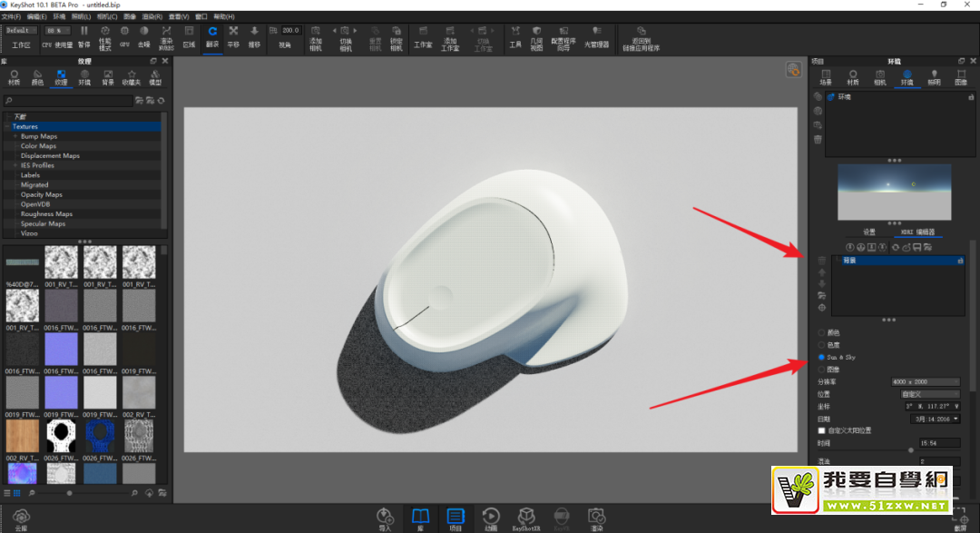Click the 渲染 NURBS toolbar icon

pos(166,37)
